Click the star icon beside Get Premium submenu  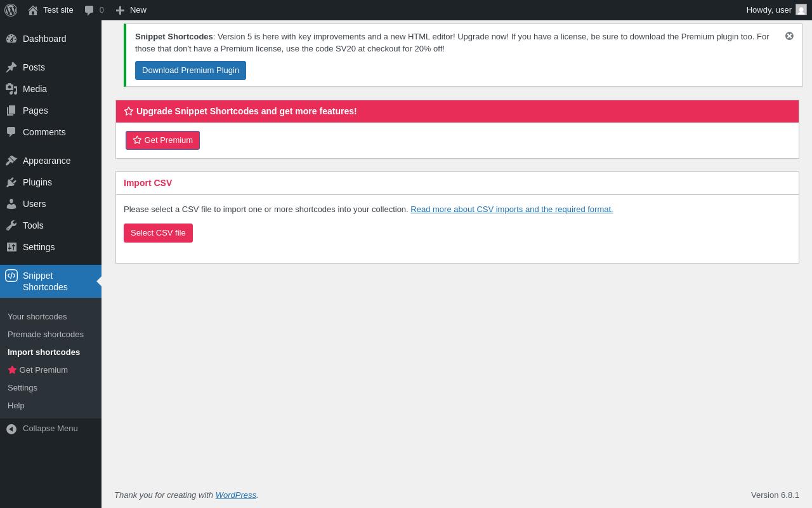coord(12,370)
